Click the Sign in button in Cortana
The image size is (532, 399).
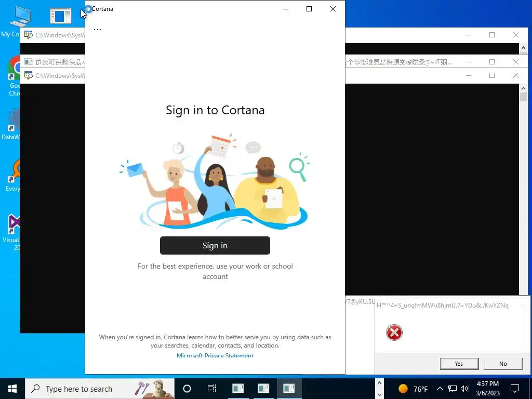tap(215, 245)
